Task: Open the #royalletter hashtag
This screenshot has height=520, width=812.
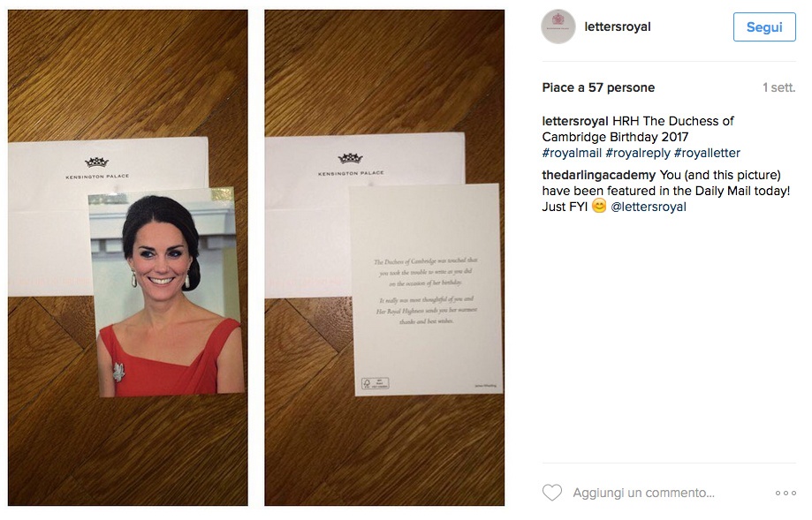Action: pyautogui.click(x=707, y=153)
